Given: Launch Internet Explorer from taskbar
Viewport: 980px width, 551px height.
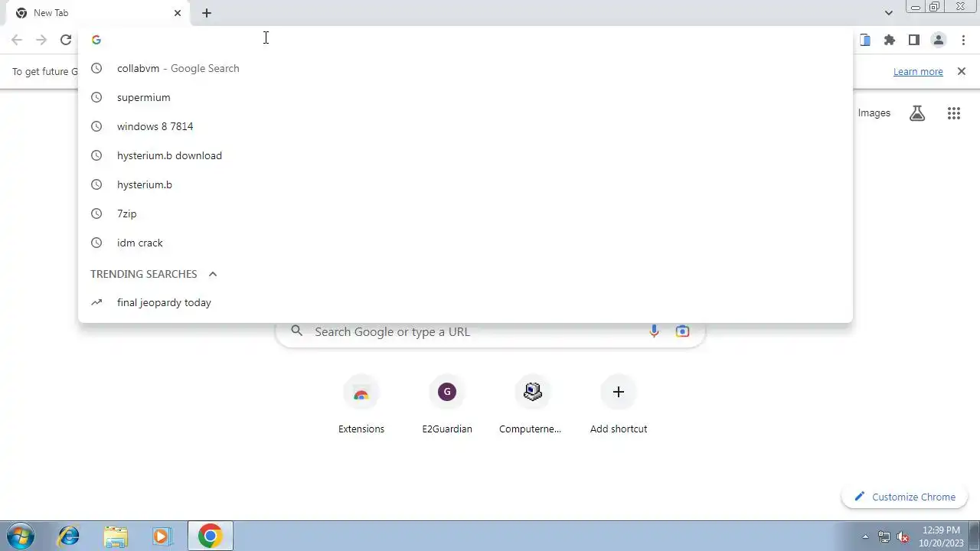Looking at the screenshot, I should (x=69, y=536).
